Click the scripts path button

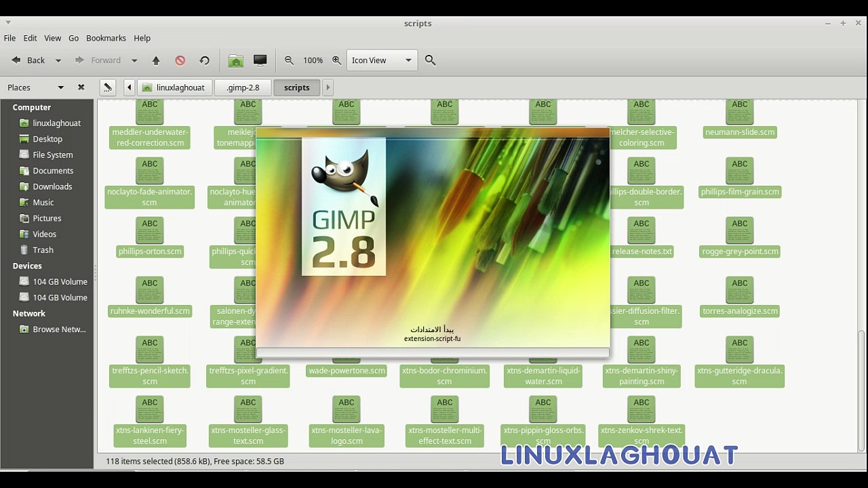click(x=296, y=87)
